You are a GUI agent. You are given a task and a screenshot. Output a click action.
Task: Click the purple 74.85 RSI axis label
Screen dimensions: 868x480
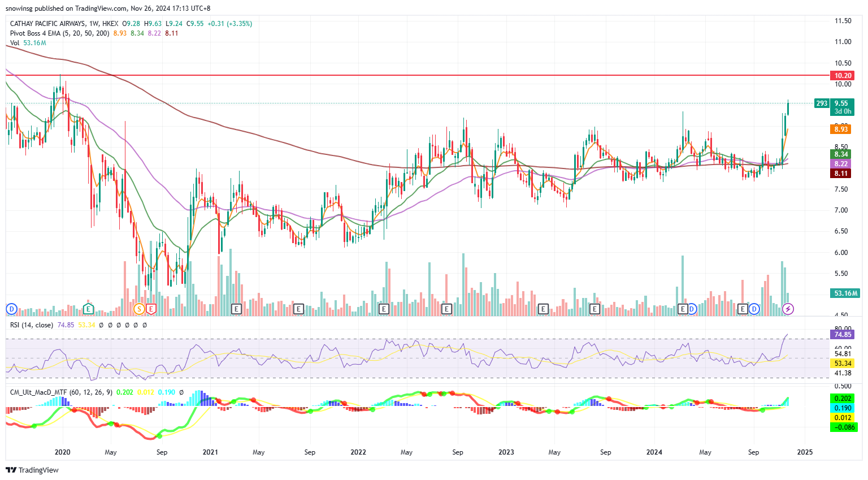(843, 335)
